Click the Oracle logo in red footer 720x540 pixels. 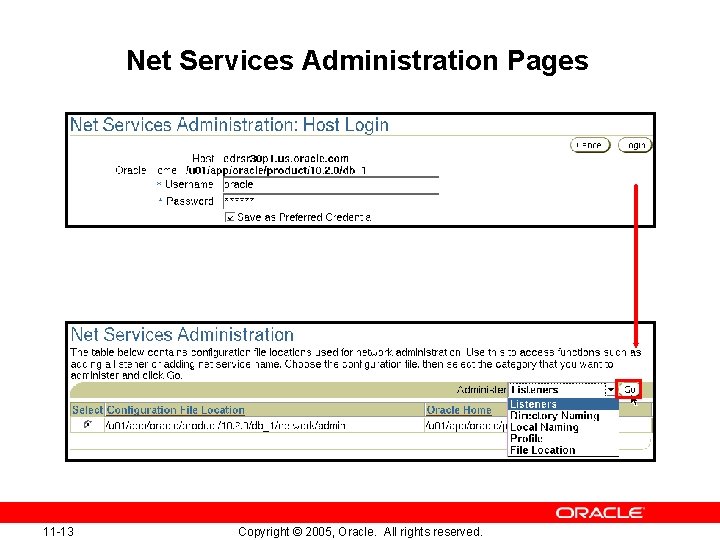600,512
